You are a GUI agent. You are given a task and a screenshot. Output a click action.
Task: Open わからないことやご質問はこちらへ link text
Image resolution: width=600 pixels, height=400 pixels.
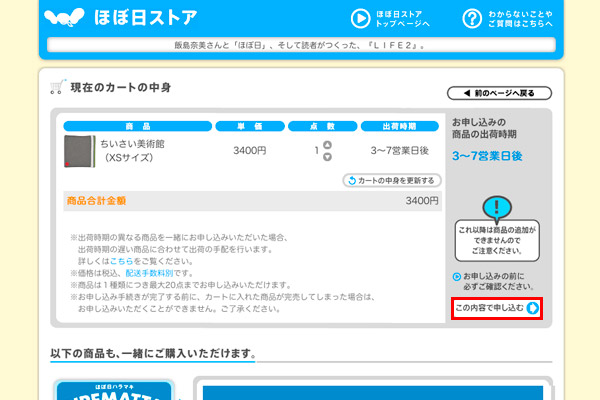pyautogui.click(x=520, y=18)
